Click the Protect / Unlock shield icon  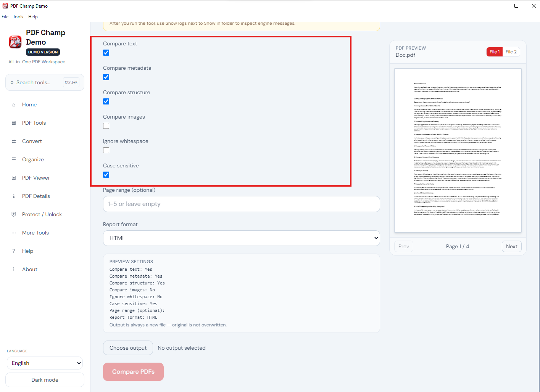click(x=14, y=214)
